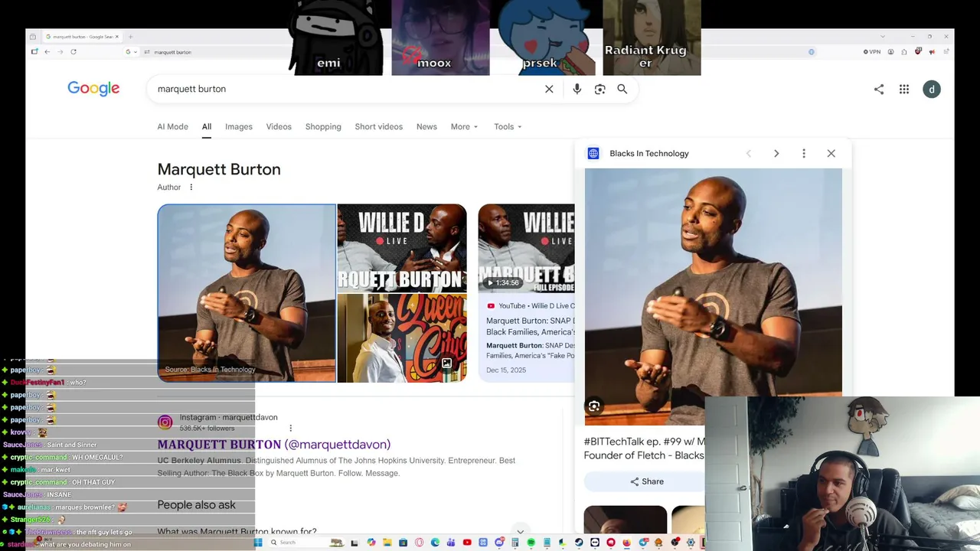Click Blacks In Technology source name in panel
The width and height of the screenshot is (980, 551).
coord(649,154)
